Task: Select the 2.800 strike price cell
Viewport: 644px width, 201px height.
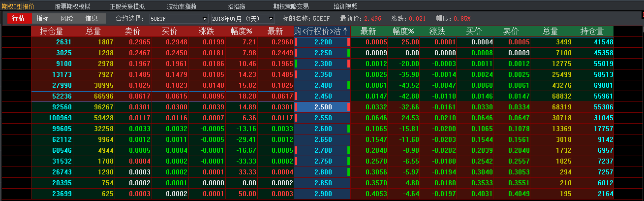Action: [x=322, y=172]
